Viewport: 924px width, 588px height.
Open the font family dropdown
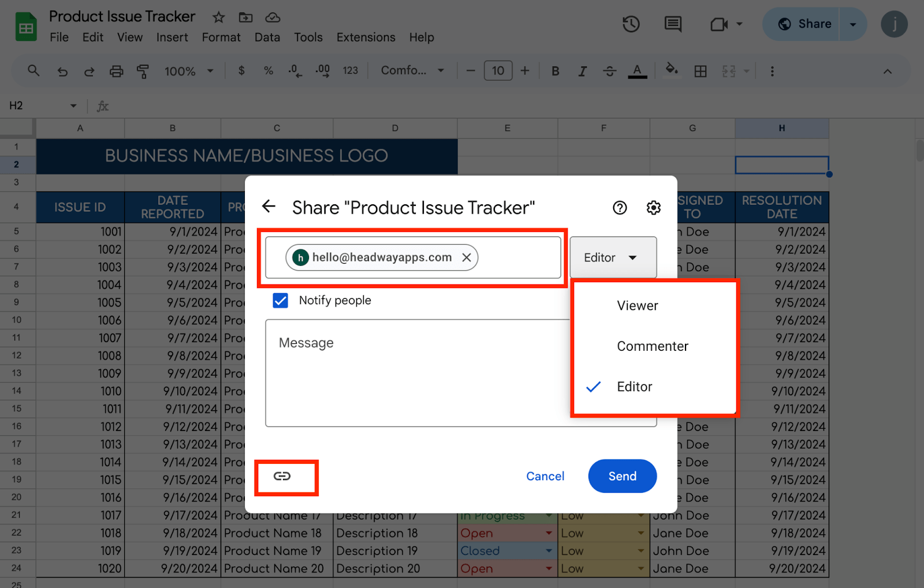(412, 70)
